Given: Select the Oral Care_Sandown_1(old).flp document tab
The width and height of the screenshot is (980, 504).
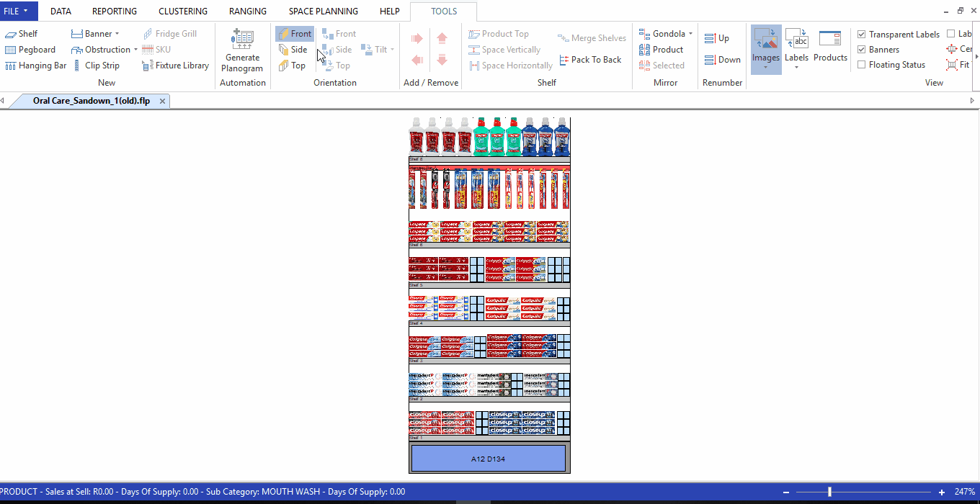Looking at the screenshot, I should [x=92, y=101].
